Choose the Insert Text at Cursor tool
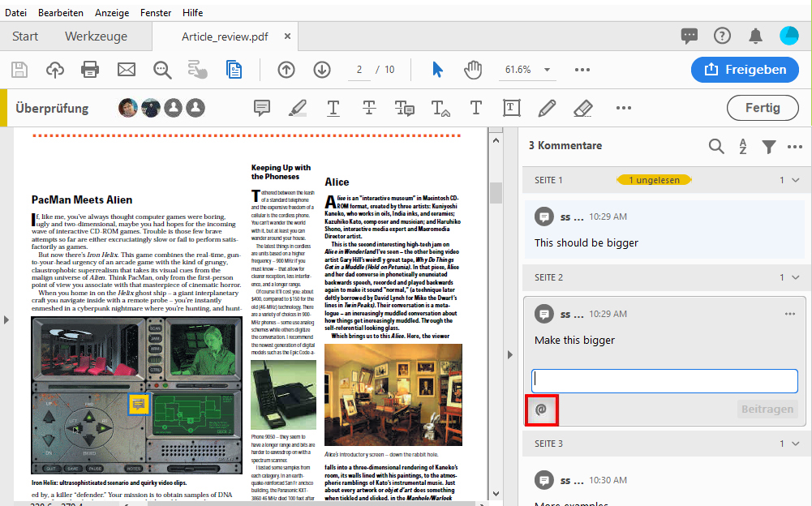This screenshot has width=812, height=506. pos(440,108)
